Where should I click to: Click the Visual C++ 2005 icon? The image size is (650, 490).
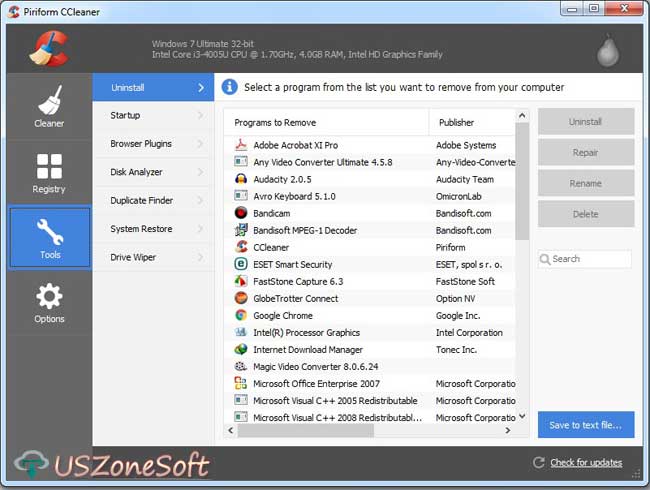click(x=241, y=400)
